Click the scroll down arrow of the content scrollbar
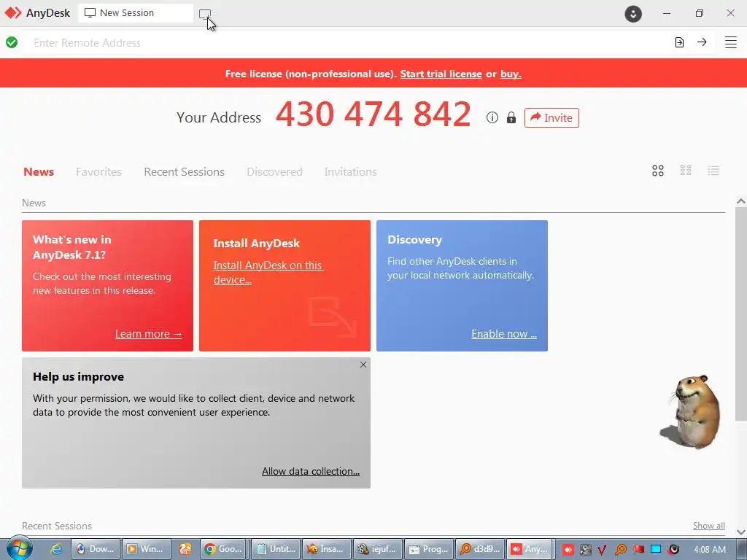Screen dimensions: 747x560 point(741,532)
